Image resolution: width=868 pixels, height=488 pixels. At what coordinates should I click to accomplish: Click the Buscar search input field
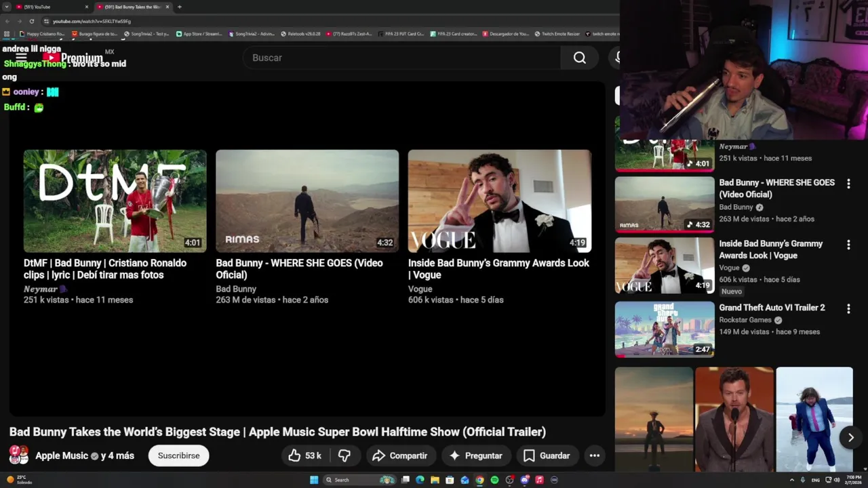pos(401,58)
